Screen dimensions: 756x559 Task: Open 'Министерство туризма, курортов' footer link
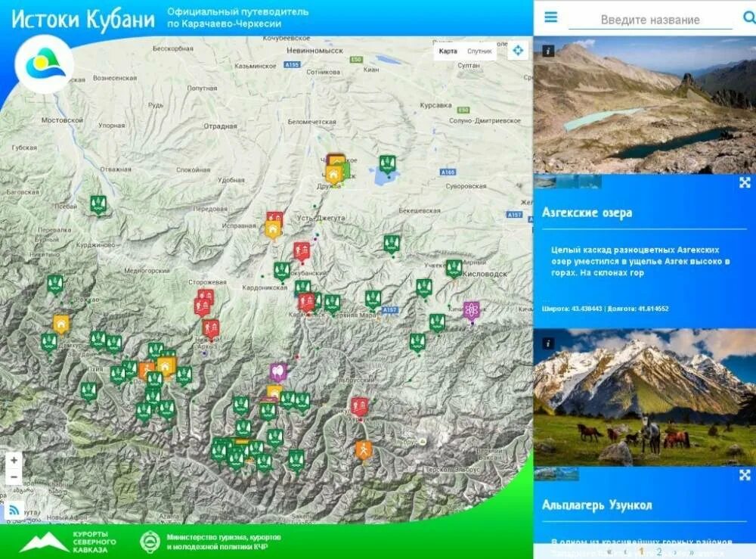[210, 542]
